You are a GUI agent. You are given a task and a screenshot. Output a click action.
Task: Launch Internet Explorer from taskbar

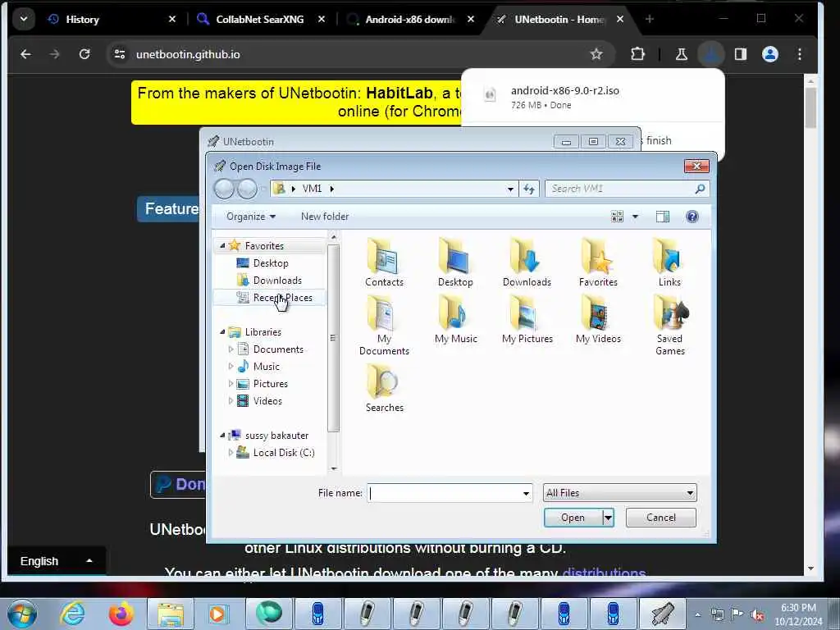click(x=72, y=614)
